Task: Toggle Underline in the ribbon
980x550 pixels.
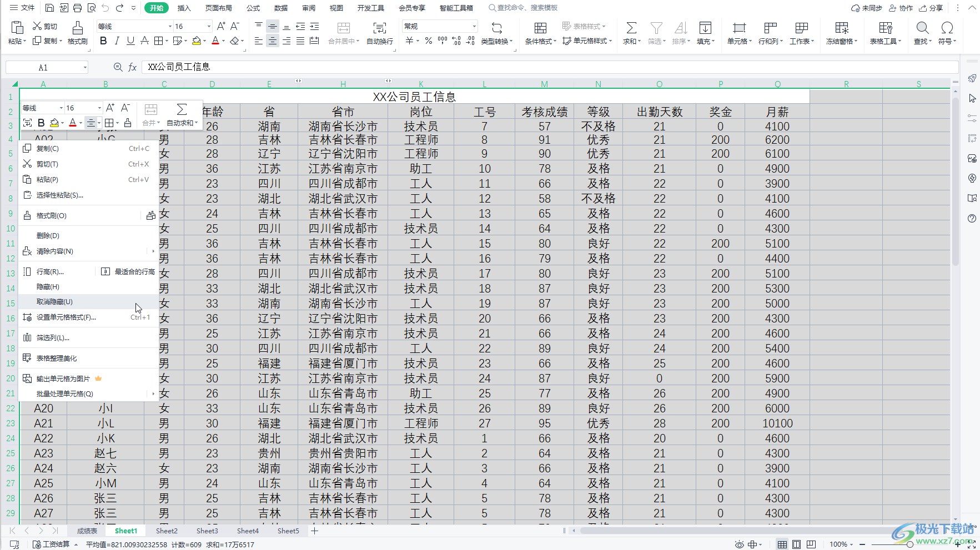Action: click(130, 41)
